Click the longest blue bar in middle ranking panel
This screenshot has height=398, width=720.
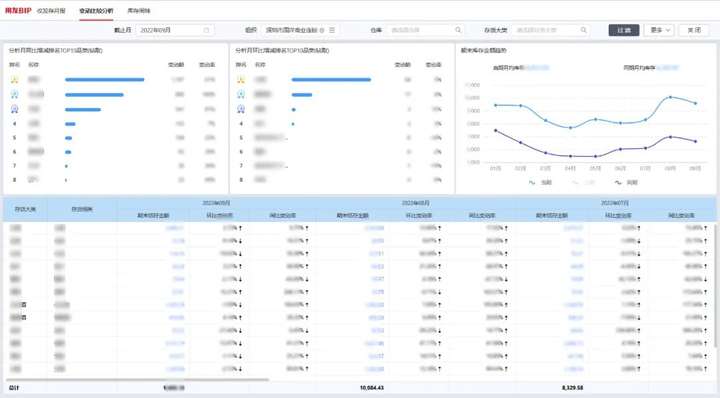pos(331,80)
